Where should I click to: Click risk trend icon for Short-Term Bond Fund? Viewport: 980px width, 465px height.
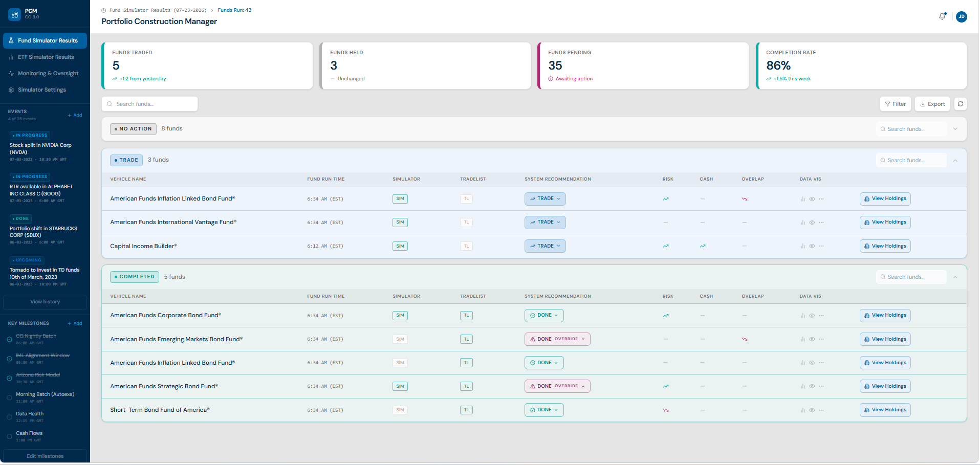click(666, 410)
